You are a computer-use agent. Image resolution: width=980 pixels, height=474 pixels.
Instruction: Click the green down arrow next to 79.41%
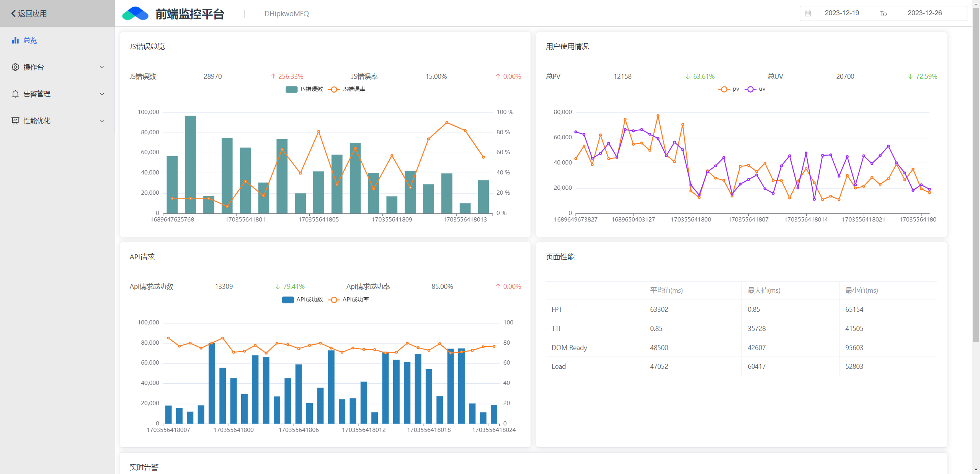[278, 286]
